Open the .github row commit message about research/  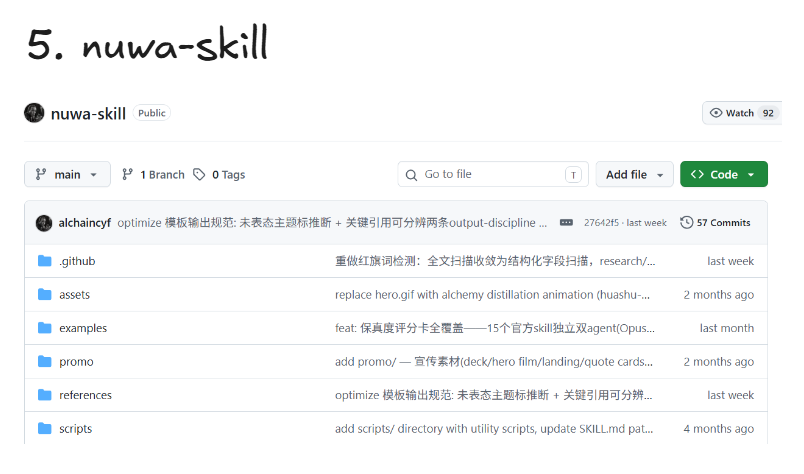(495, 261)
